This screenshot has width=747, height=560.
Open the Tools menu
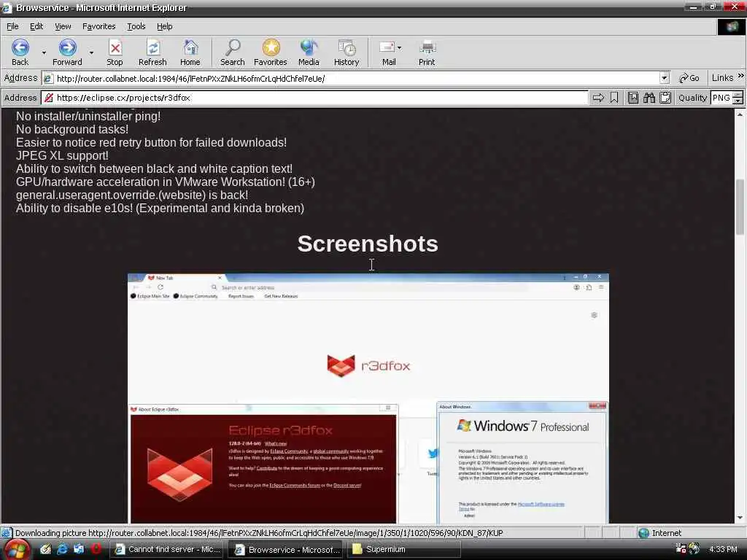coord(136,26)
